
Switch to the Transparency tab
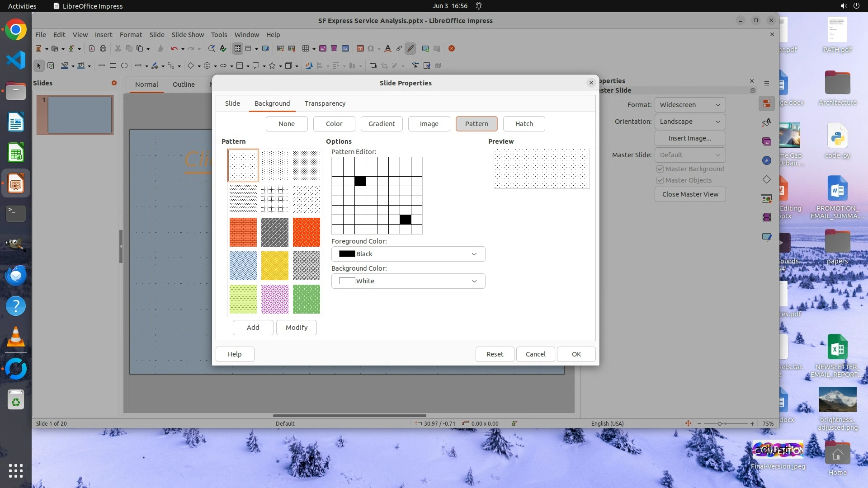point(325,103)
